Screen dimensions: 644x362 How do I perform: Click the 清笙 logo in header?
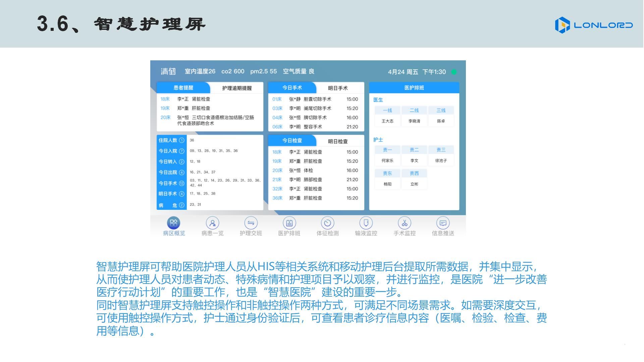[168, 71]
